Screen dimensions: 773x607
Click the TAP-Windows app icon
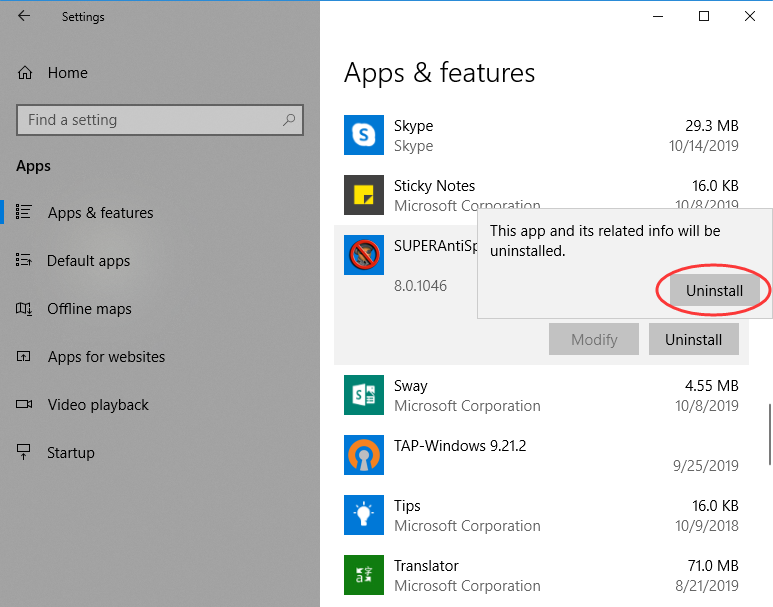click(364, 455)
